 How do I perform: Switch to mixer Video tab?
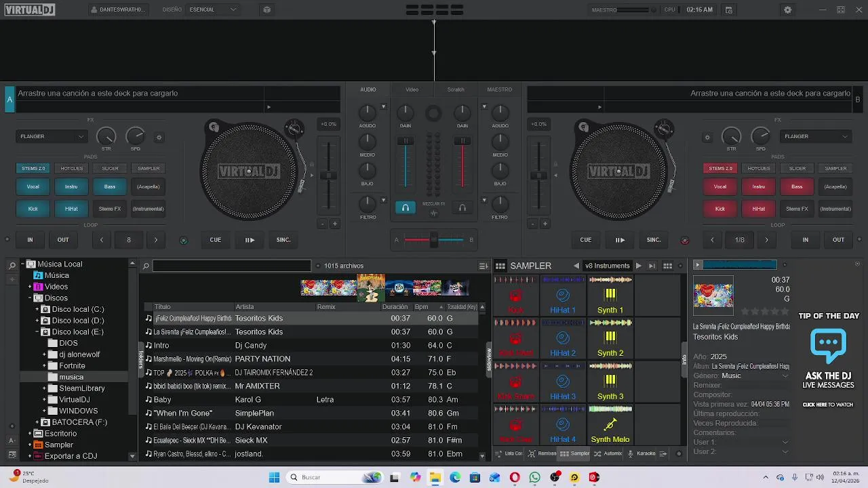(x=412, y=89)
